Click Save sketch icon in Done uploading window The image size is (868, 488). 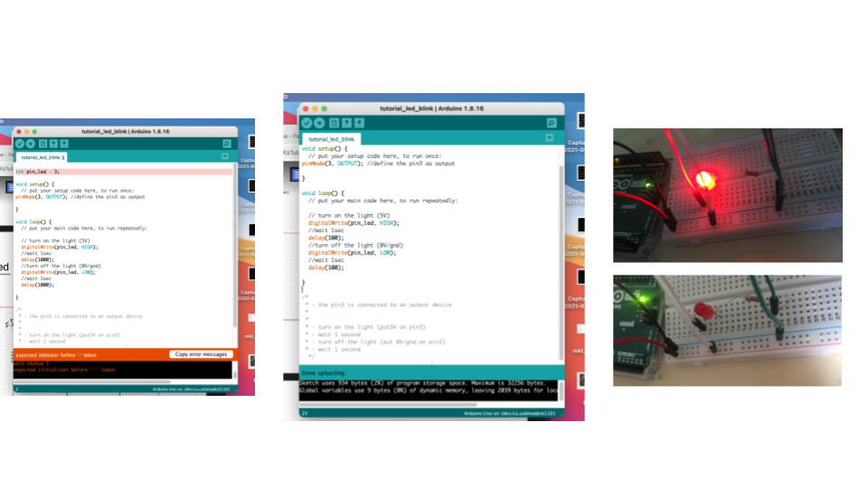click(x=359, y=123)
